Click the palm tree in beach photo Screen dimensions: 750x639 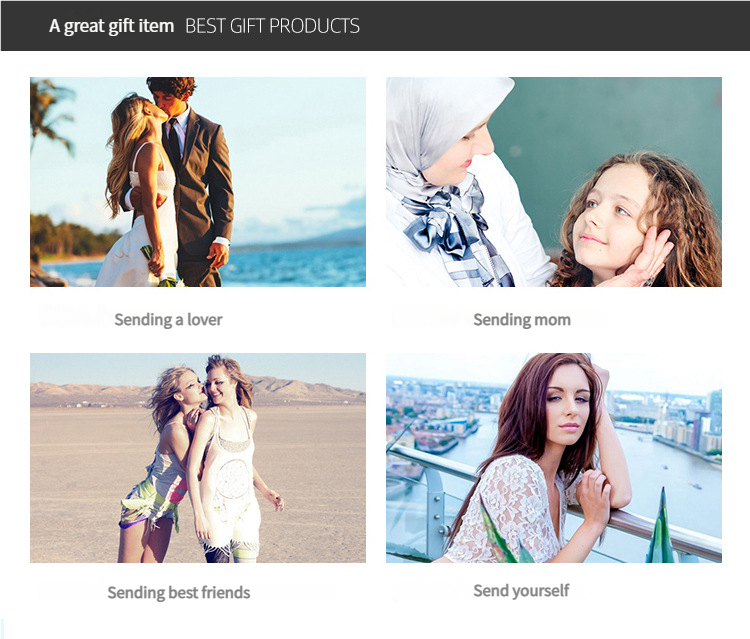(49, 115)
